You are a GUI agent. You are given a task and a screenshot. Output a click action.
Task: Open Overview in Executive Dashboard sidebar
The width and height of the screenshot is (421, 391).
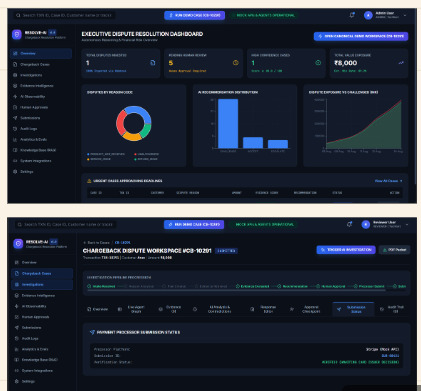tap(41, 53)
